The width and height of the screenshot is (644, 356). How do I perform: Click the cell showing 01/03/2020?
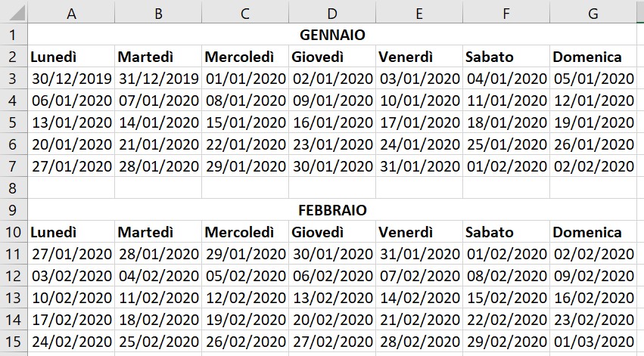(x=593, y=342)
